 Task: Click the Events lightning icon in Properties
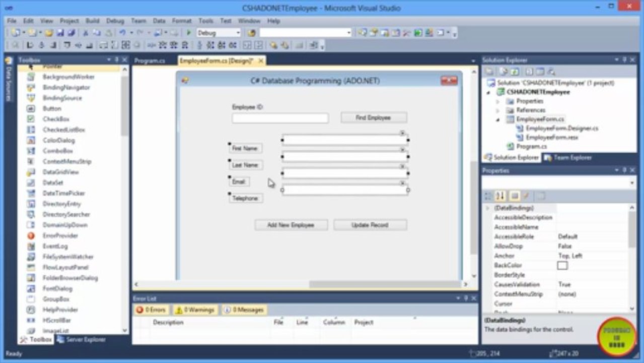pyautogui.click(x=526, y=196)
